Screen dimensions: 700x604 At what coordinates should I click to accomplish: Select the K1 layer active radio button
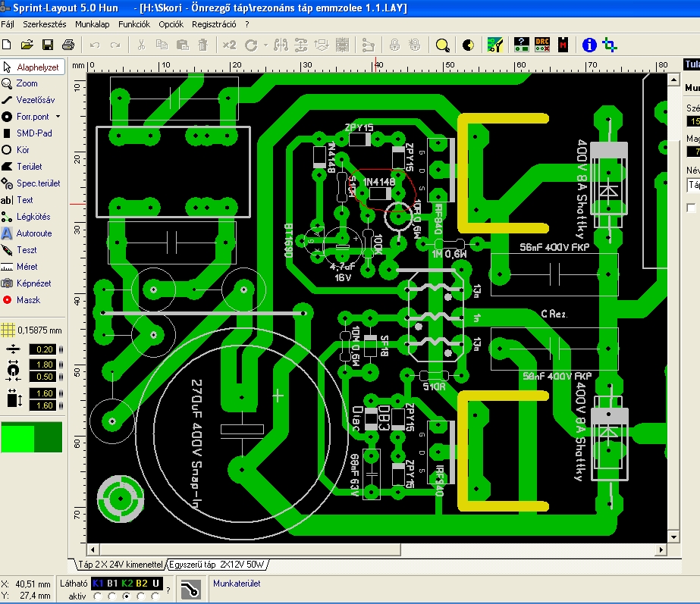(x=98, y=596)
